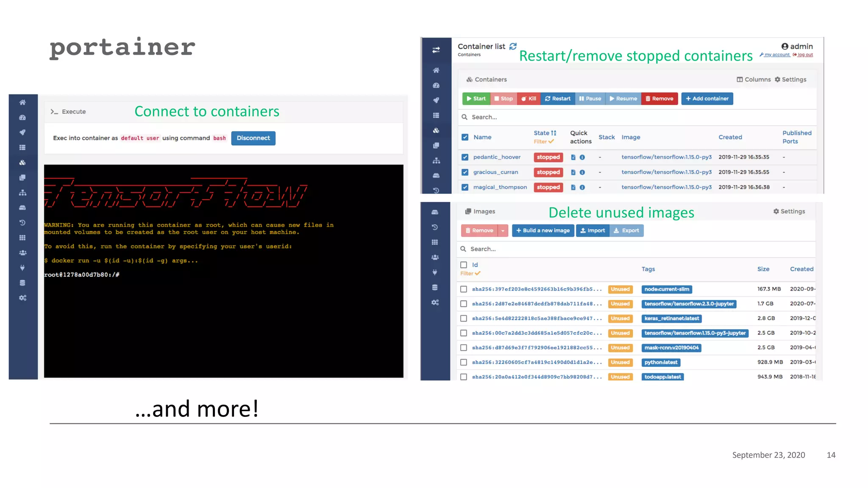Image resolution: width=868 pixels, height=488 pixels.
Task: Click inside the black TensorFlow terminal
Action: [x=224, y=271]
